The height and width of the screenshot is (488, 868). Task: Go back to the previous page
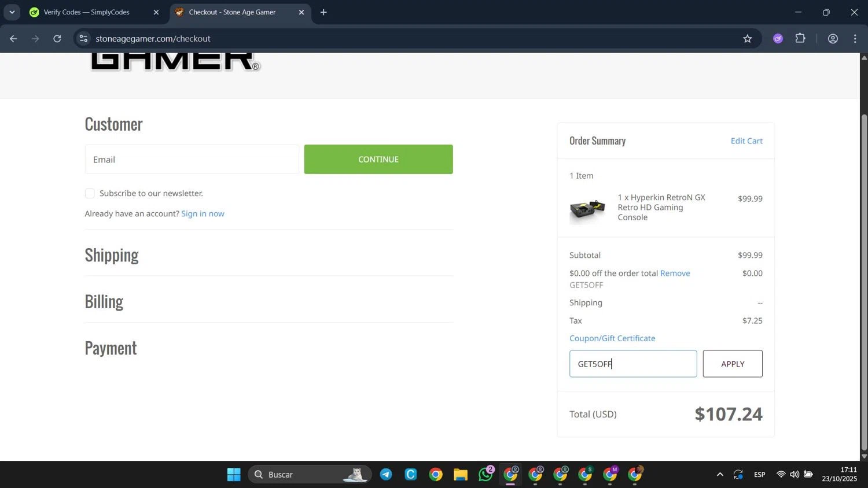coord(13,39)
